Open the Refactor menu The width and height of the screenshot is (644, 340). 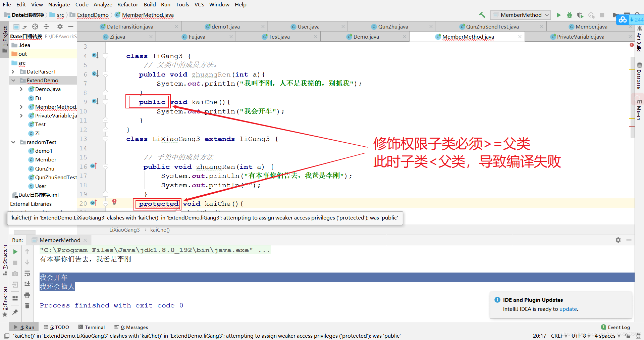[127, 4]
